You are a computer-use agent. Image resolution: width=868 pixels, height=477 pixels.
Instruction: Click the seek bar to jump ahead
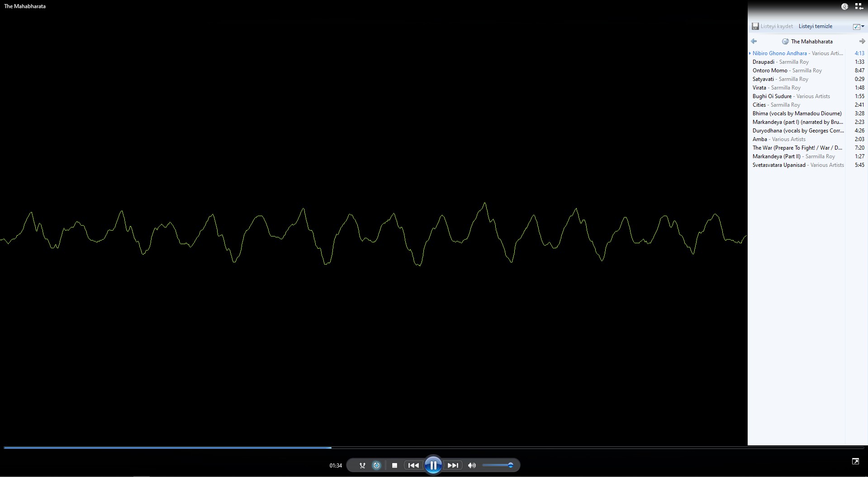pos(543,448)
